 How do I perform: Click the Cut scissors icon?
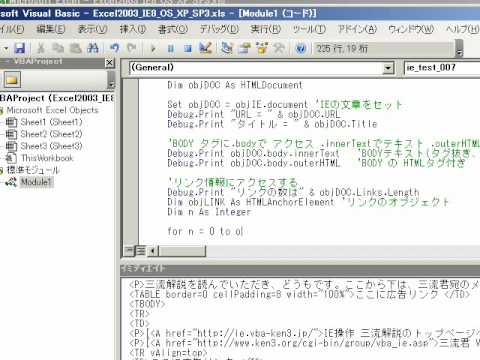pos(41,48)
